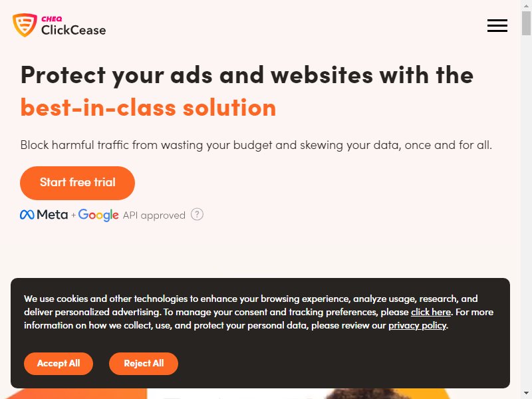Image resolution: width=532 pixels, height=399 pixels.
Task: Click the ClickCease wordmark text
Action: [73, 30]
